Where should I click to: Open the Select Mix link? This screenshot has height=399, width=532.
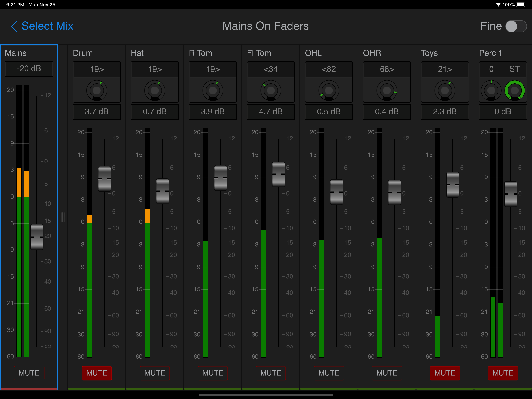(x=47, y=26)
